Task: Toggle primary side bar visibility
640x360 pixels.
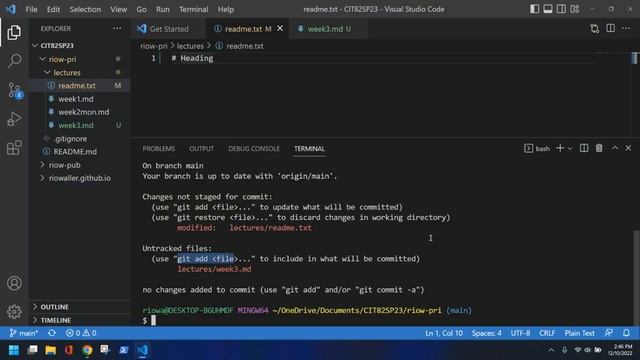Action: pyautogui.click(x=534, y=9)
